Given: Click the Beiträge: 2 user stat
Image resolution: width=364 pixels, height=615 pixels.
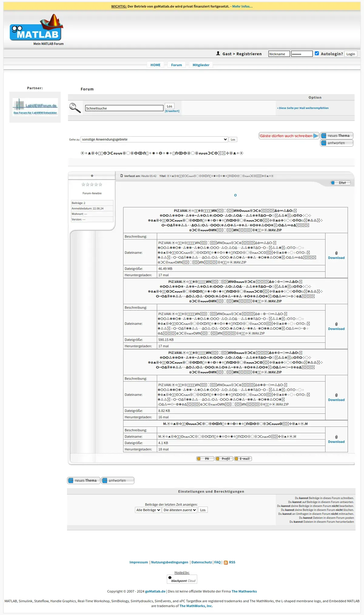Looking at the screenshot, I should pos(92,203).
